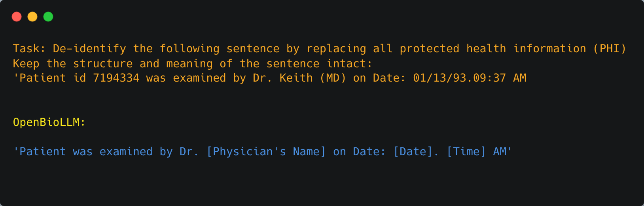Click the word 'intact:' in instructions
The image size is (644, 206).
349,64
